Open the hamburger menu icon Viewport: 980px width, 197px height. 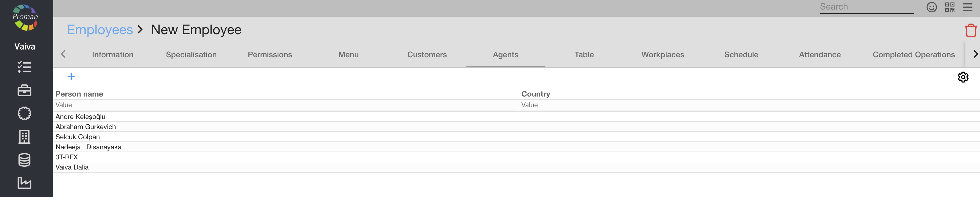(967, 7)
